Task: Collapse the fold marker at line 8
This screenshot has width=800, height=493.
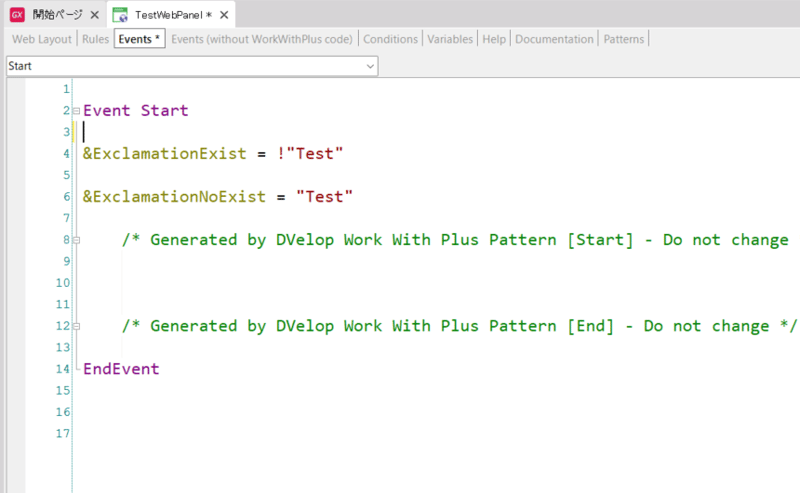Action: click(x=76, y=241)
